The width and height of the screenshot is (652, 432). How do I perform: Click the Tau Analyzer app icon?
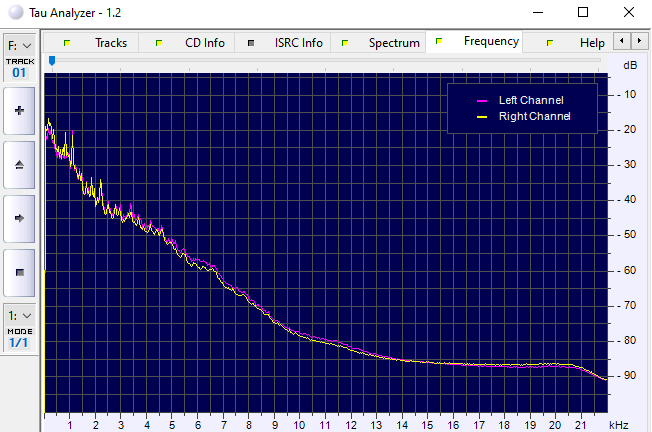(16, 12)
